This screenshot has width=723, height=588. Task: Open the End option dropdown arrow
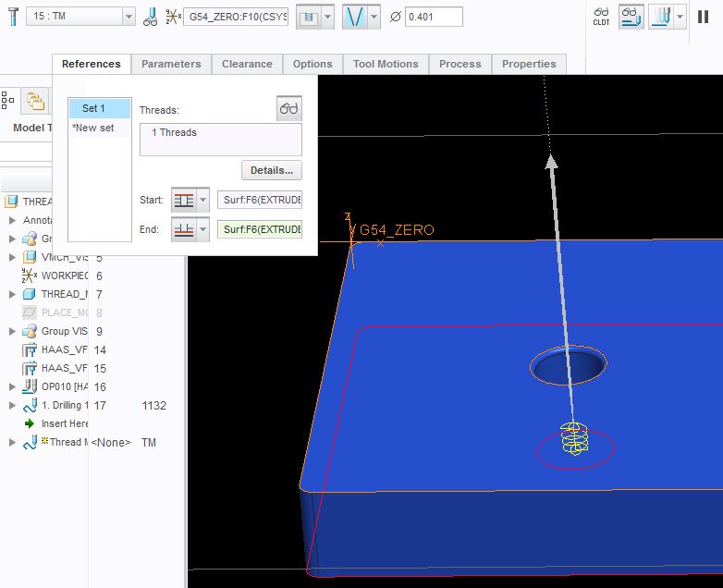click(x=202, y=229)
